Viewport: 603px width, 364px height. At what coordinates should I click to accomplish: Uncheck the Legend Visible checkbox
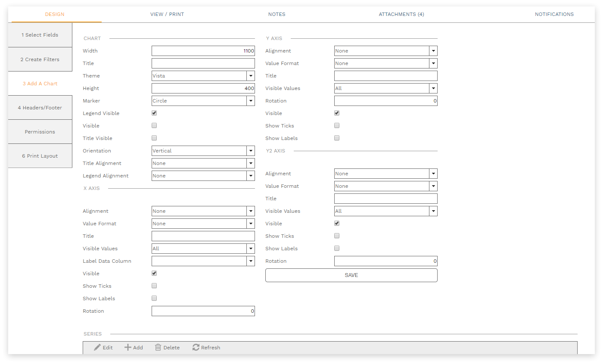pos(154,113)
